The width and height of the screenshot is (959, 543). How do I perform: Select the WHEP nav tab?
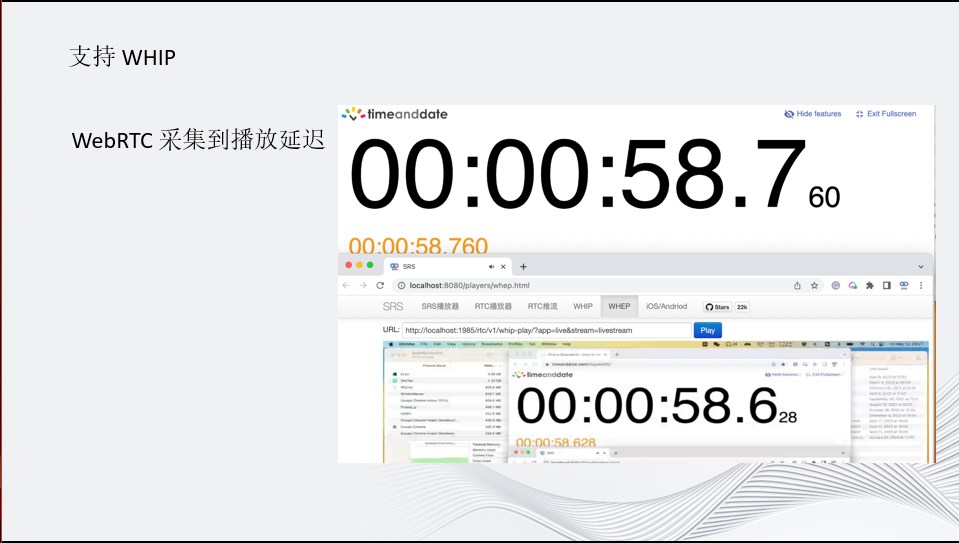(619, 306)
